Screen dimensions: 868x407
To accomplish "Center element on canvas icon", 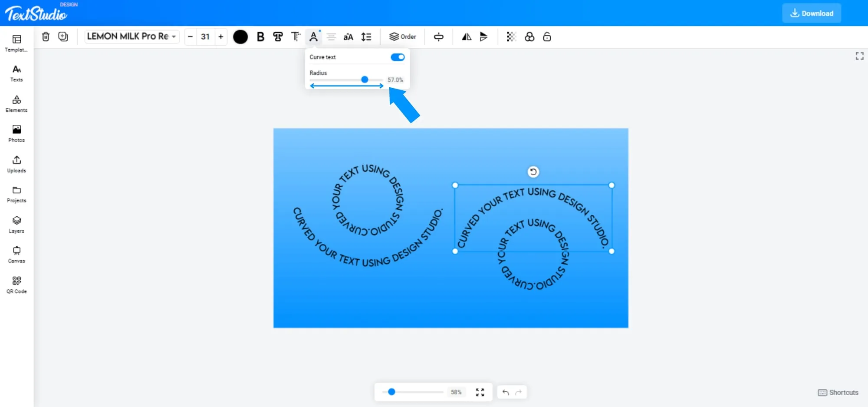I will [439, 37].
